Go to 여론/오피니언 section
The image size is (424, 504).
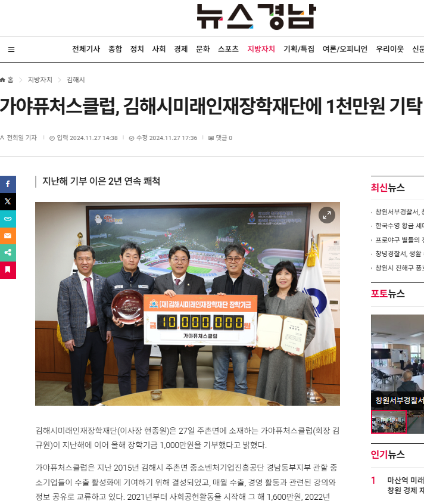tap(345, 49)
